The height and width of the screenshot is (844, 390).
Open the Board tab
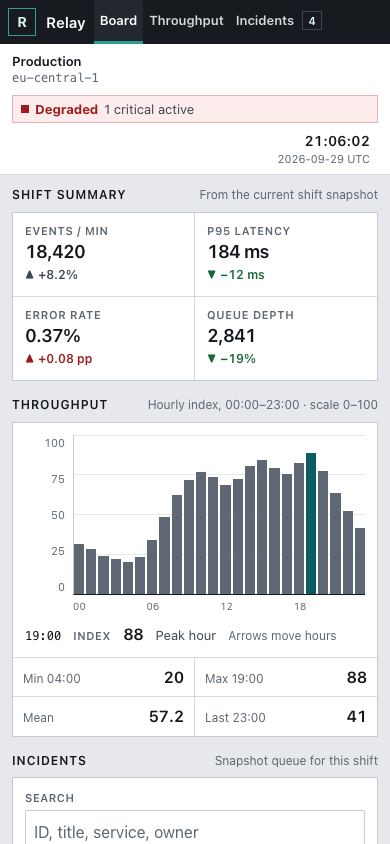[118, 22]
